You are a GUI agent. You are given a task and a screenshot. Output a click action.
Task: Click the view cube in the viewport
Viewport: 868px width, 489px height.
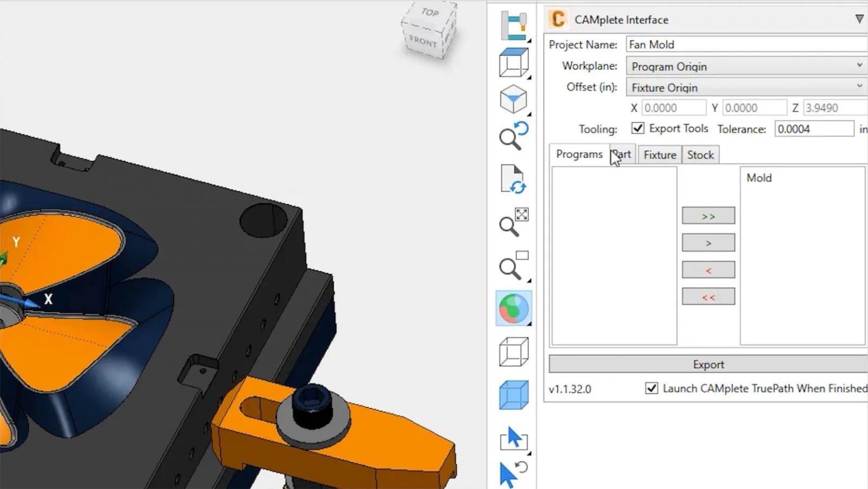pos(429,31)
